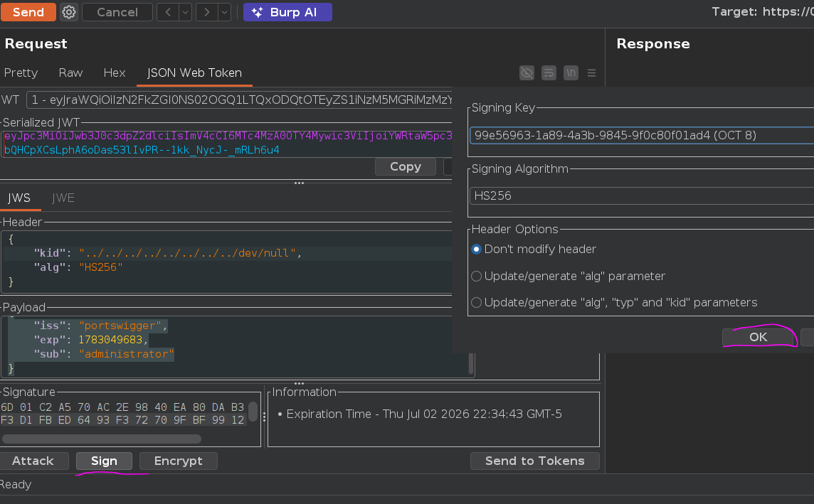Open the request pane hamburger menu
This screenshot has width=814, height=504.
(x=591, y=73)
